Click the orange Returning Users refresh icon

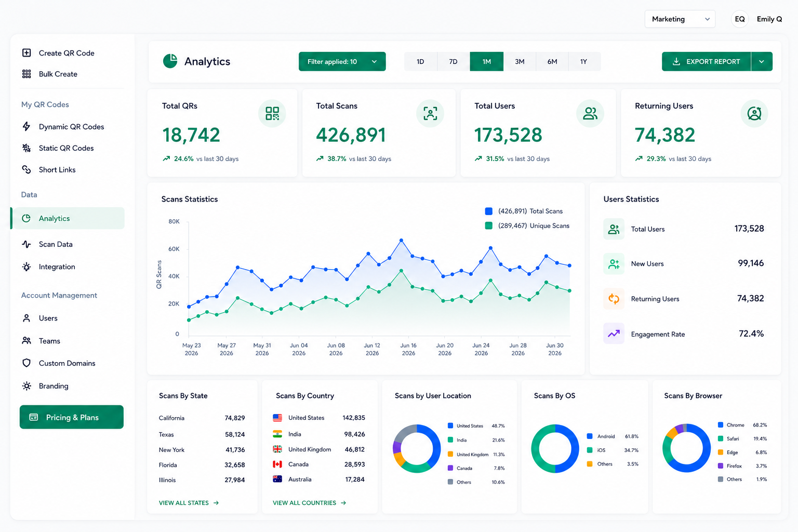tap(614, 299)
